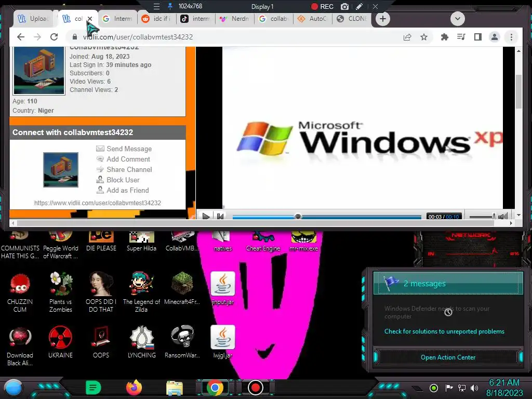
Task: Mute video with the speaker icon
Action: pos(503,216)
